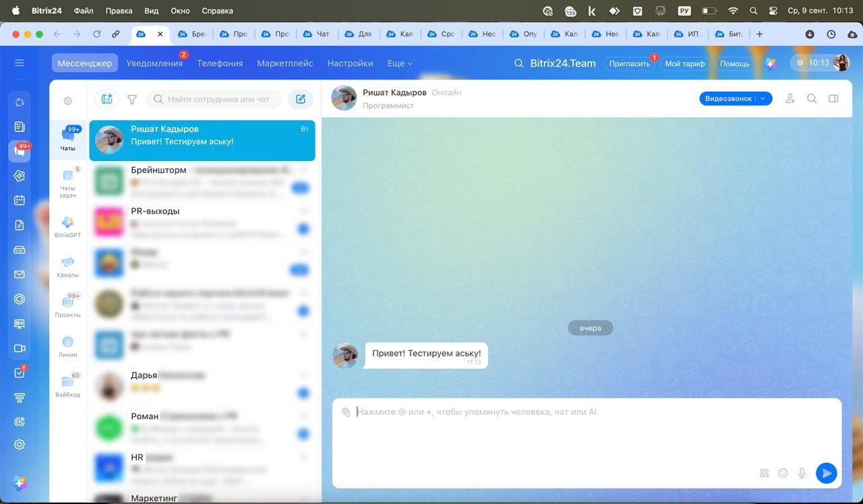Create new chat with the compose icon
Screen dimensions: 863x504
tap(301, 99)
